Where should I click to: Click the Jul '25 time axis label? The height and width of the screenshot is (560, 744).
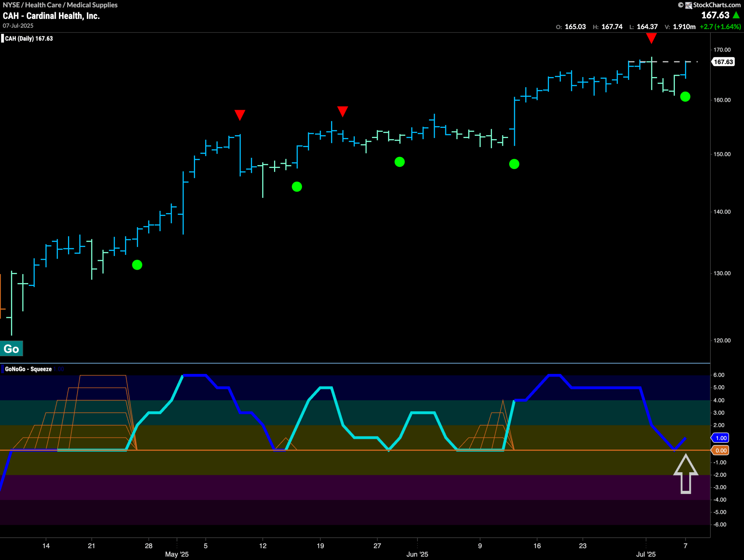pyautogui.click(x=646, y=554)
